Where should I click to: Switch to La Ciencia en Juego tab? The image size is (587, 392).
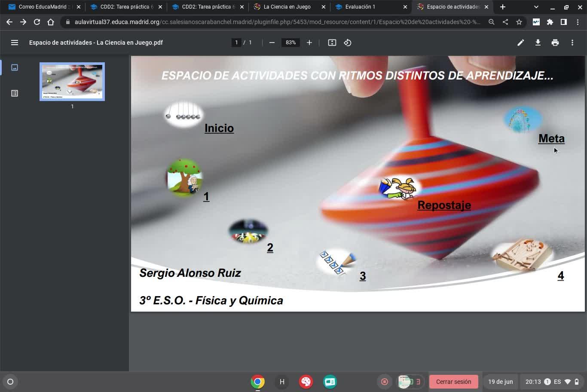(287, 7)
